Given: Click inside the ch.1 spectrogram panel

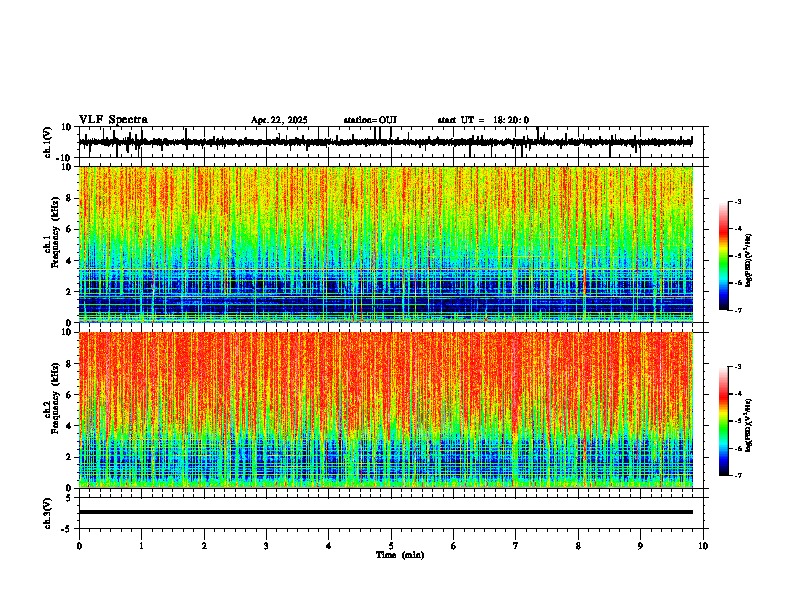Looking at the screenshot, I should [385, 244].
